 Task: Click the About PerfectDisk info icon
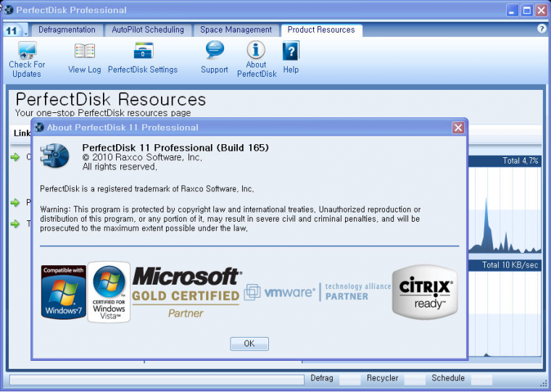click(256, 50)
